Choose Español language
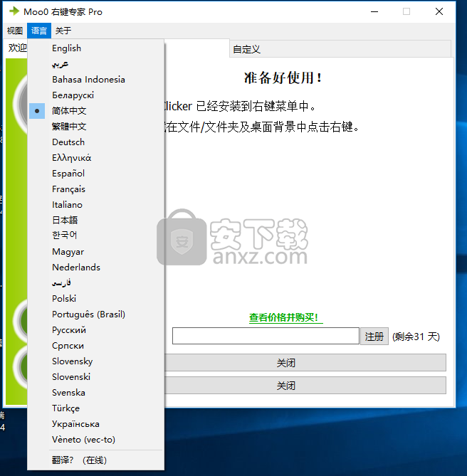Screen dimensions: 467x476 click(x=96, y=174)
